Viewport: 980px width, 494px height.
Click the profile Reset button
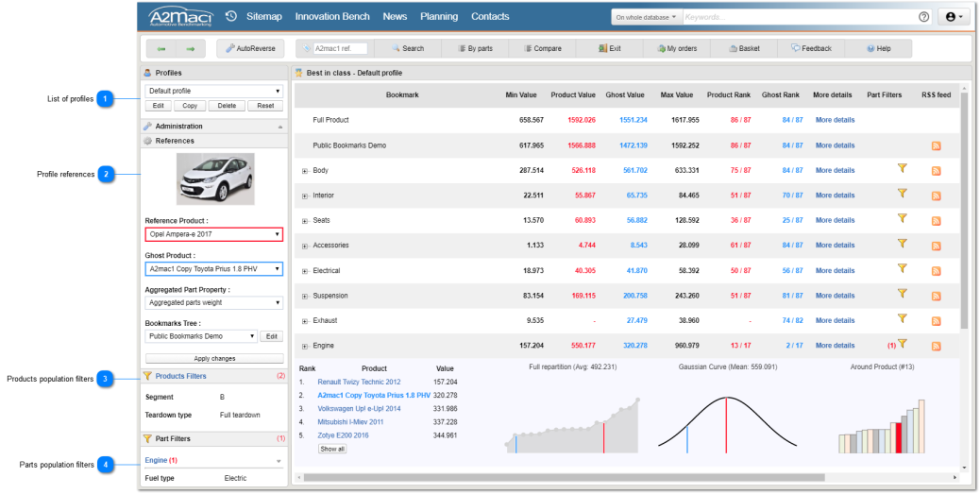[x=265, y=106]
